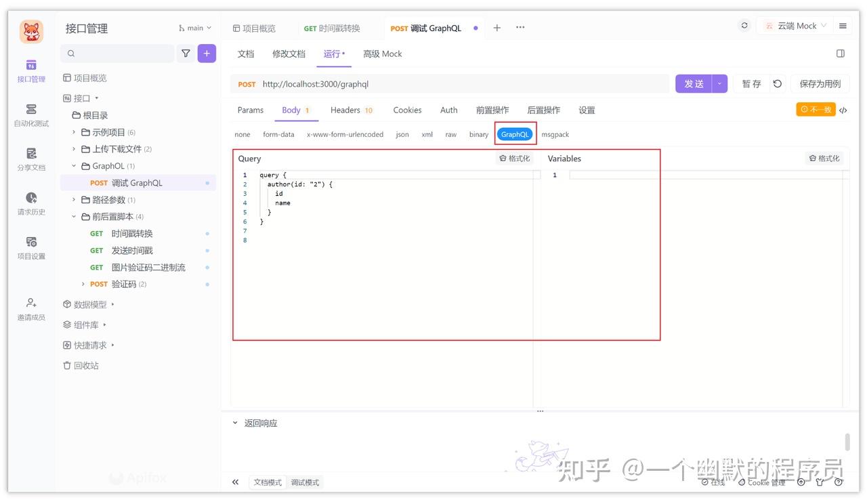Click the search icon above the API list
The width and height of the screenshot is (867, 504).
70,53
